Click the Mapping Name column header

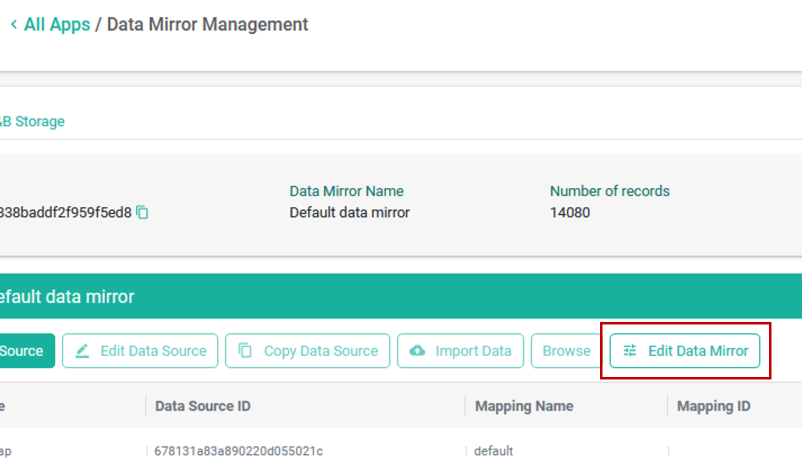point(524,406)
